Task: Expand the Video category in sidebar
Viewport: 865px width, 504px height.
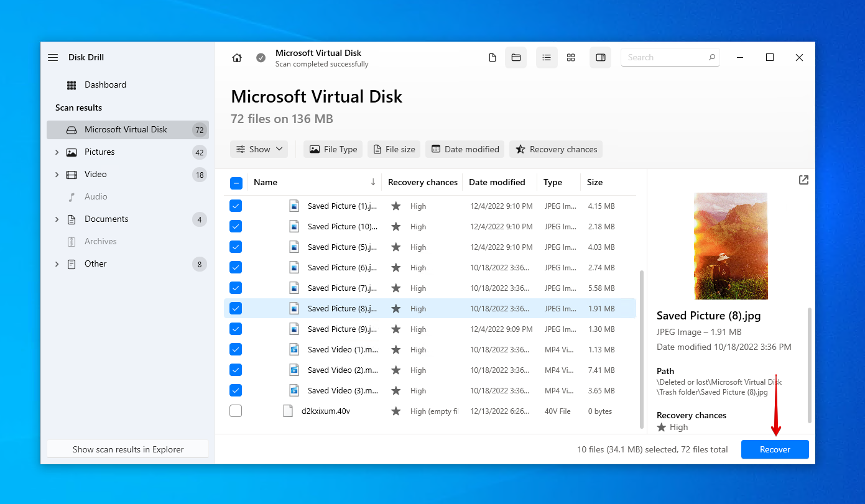Action: (57, 175)
